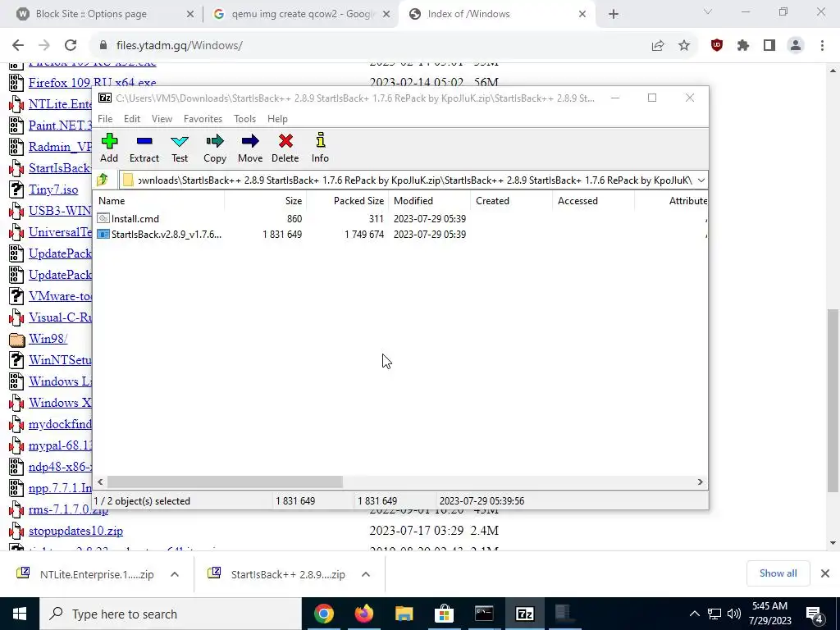
Task: Sort by Modified column header
Action: (430, 201)
